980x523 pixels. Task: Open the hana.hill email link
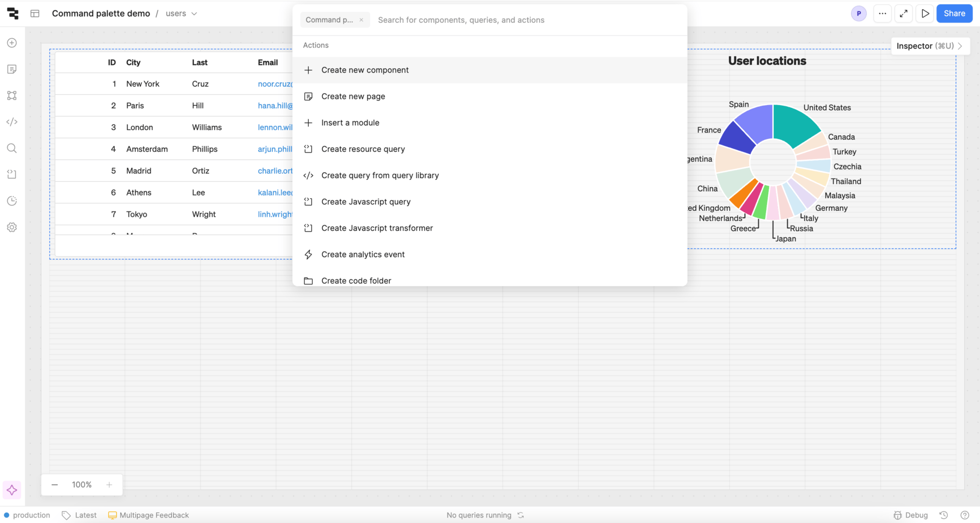275,106
